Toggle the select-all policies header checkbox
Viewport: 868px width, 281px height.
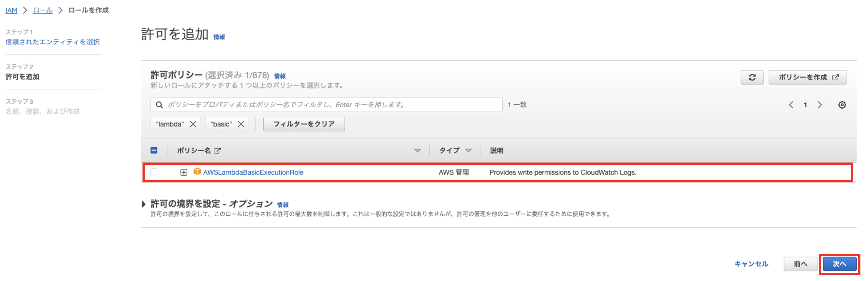(154, 150)
